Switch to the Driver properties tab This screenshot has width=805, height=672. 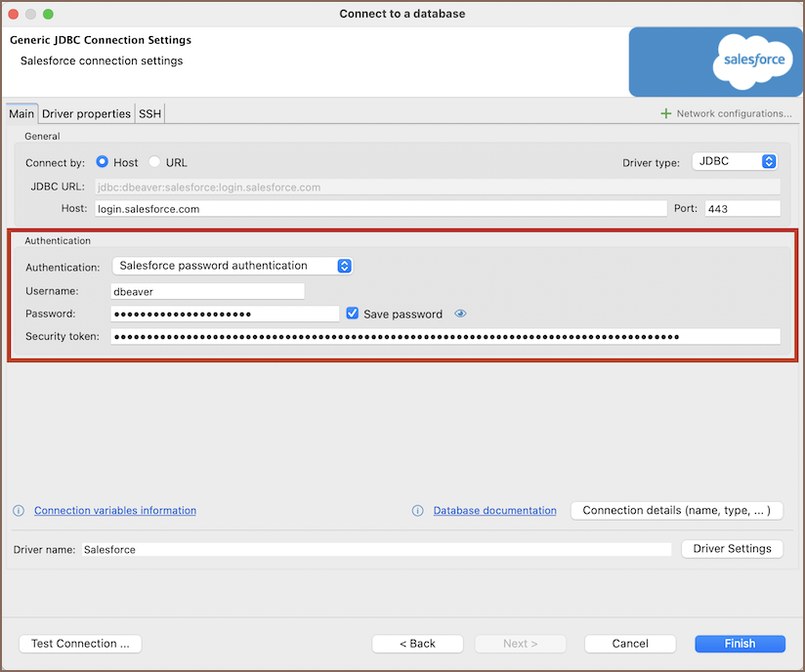click(86, 113)
